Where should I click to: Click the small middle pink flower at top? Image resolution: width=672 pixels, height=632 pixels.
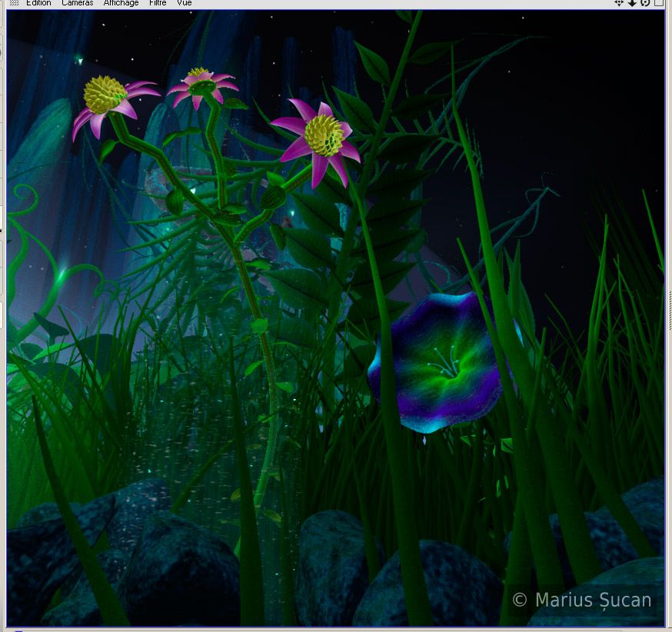click(x=201, y=83)
